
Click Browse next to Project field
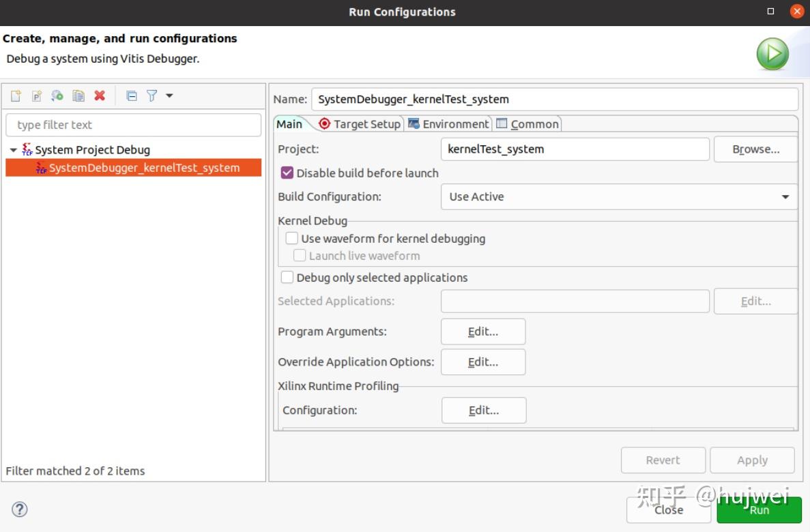(755, 149)
